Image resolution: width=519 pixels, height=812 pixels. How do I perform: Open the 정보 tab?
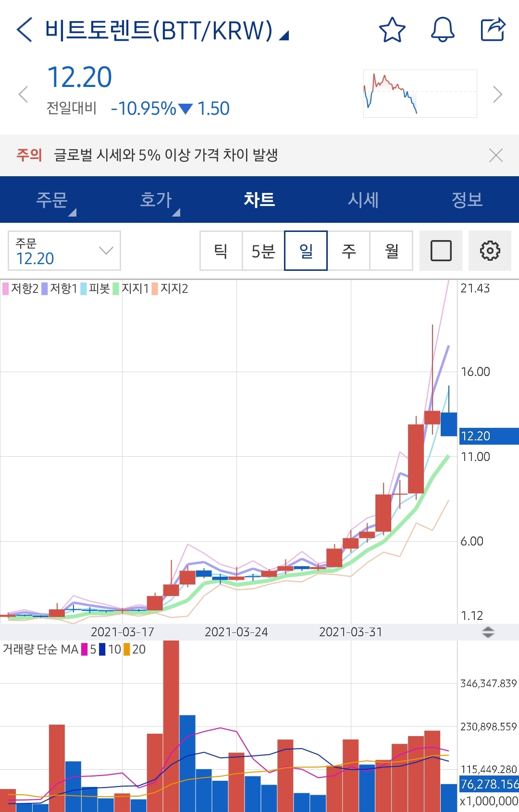[x=467, y=199]
